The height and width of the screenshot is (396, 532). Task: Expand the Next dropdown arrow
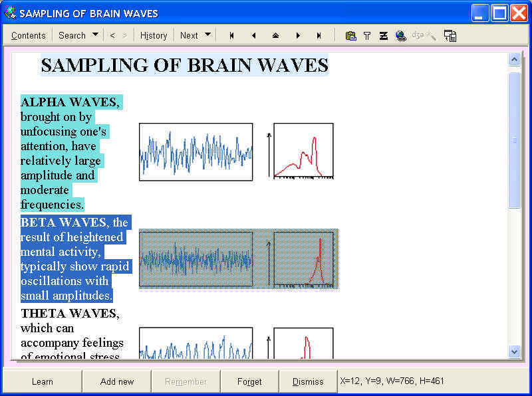click(x=207, y=35)
